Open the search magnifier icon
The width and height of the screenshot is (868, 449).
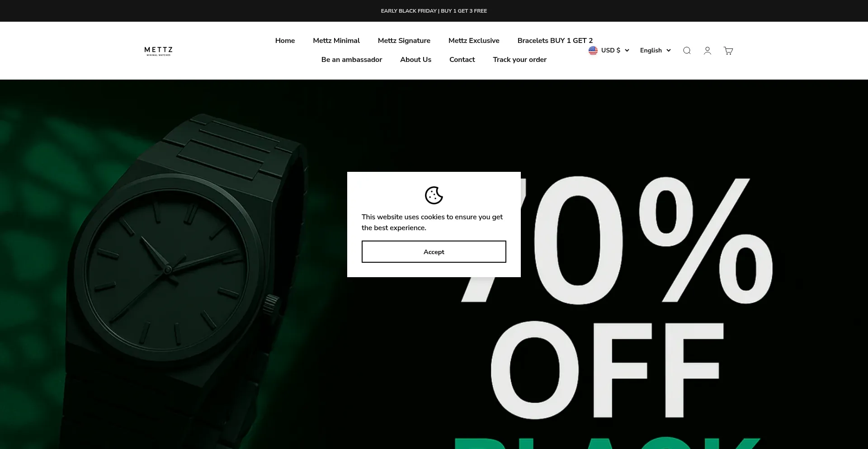tap(687, 51)
